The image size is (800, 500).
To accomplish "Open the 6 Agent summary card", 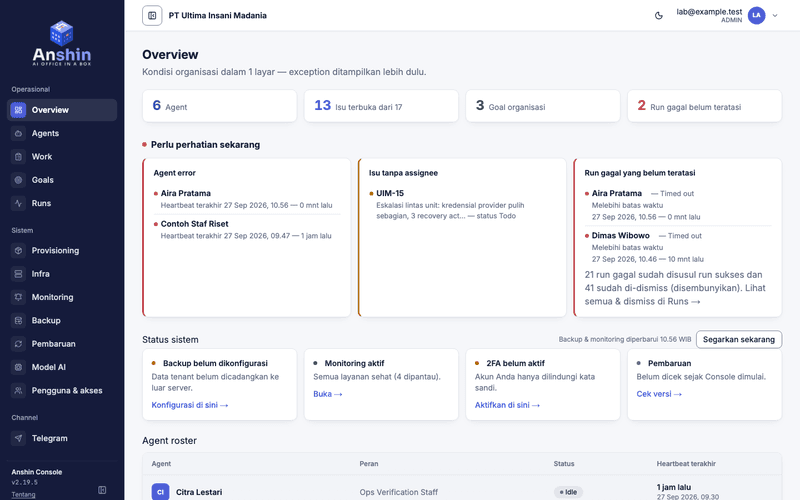I will [219, 106].
